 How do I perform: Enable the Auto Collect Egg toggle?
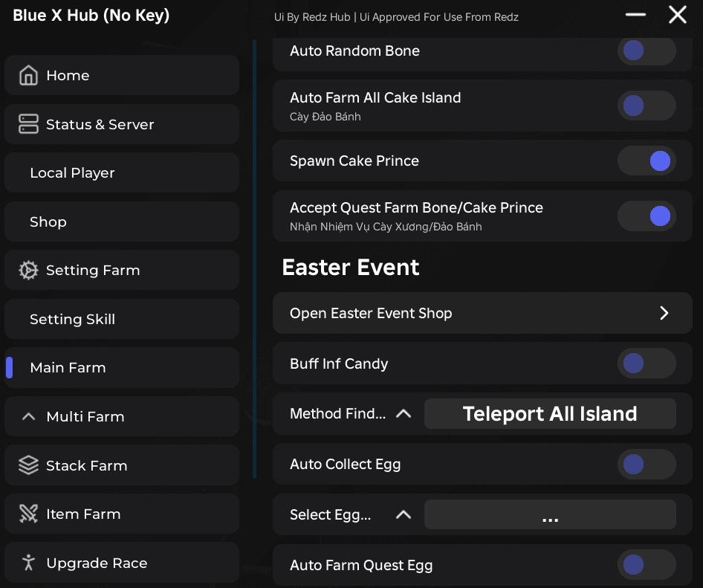[647, 465]
